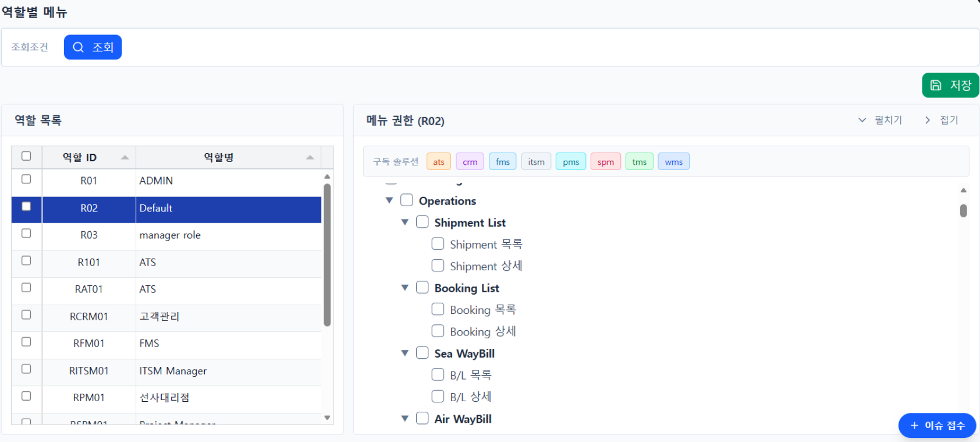This screenshot has width=980, height=442.
Task: Click the 펼치기 expand-all chevron
Action: [862, 120]
